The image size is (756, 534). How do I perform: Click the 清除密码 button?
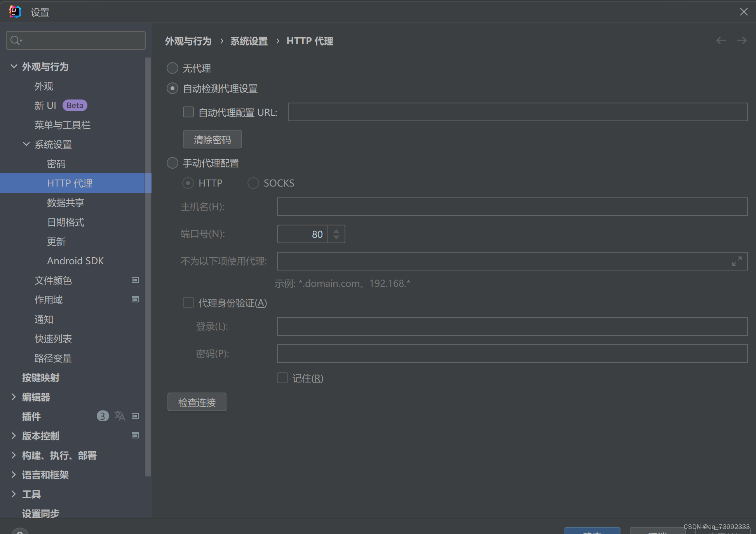tap(212, 140)
